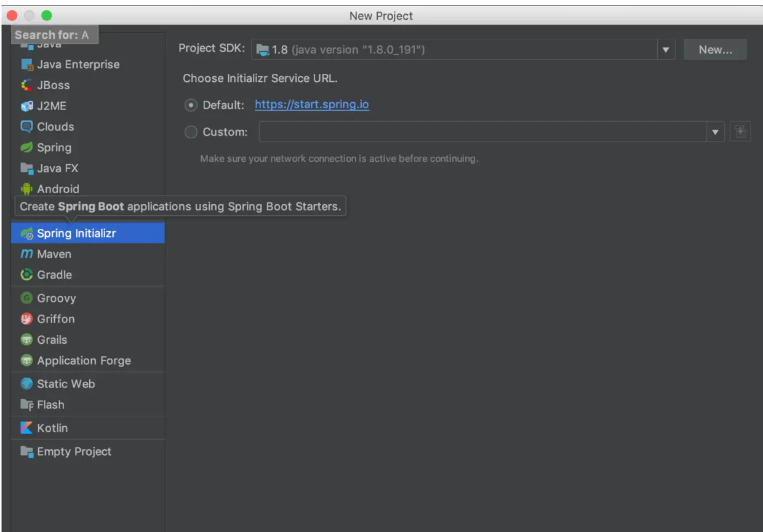Image resolution: width=763 pixels, height=532 pixels.
Task: Select Clouds project type
Action: click(x=88, y=127)
